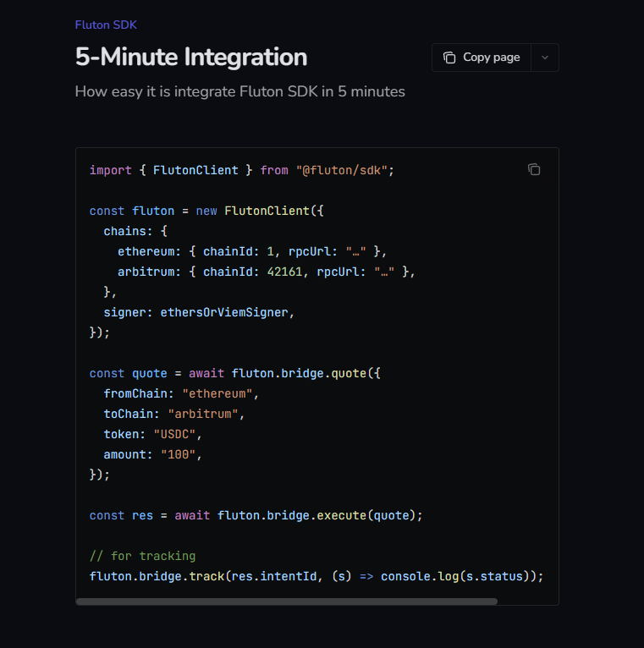Click the "5-Minute Integration" heading
This screenshot has height=648, width=644.
point(191,57)
